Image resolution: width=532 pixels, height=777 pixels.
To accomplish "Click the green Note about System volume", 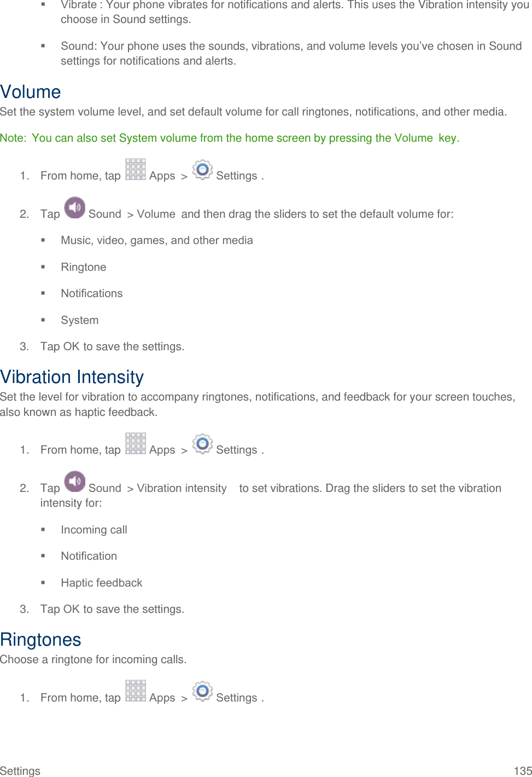I will coord(230,138).
